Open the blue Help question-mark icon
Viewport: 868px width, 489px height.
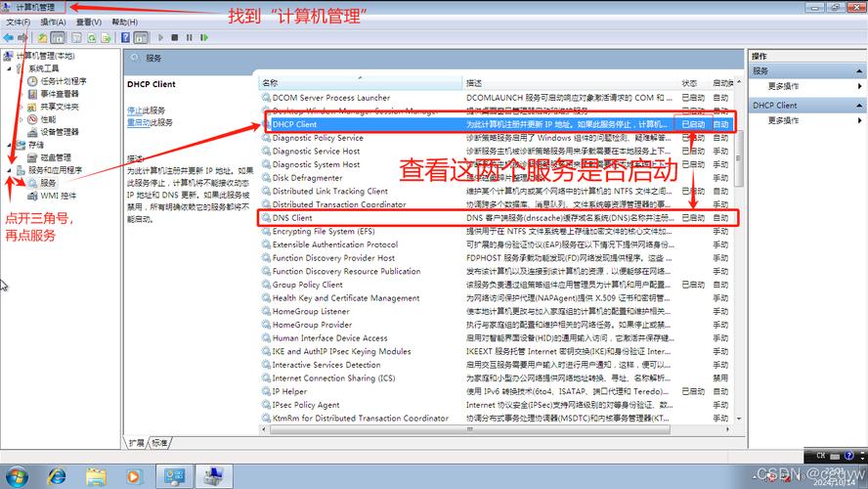[x=126, y=38]
